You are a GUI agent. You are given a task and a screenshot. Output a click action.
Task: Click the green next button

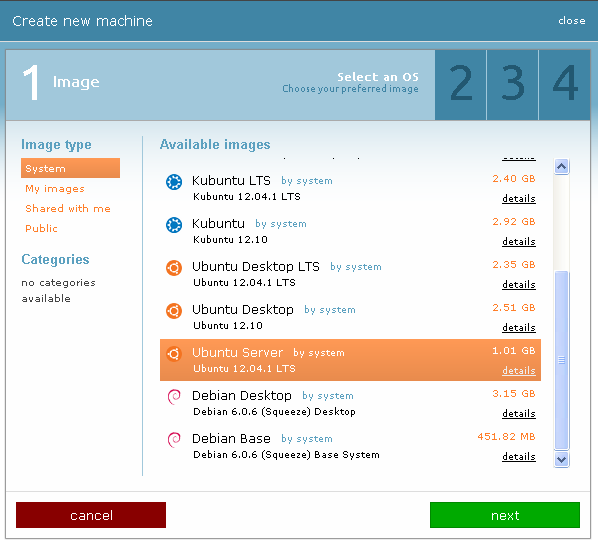(505, 515)
